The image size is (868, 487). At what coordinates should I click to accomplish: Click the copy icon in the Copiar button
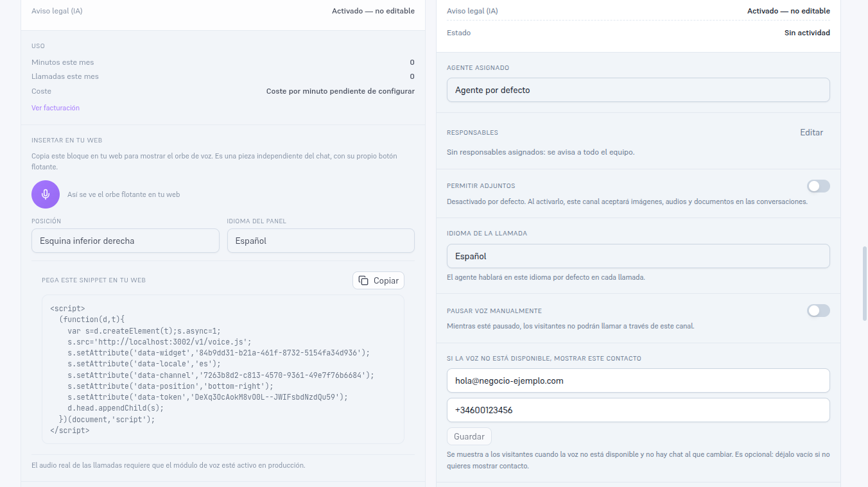coord(363,280)
